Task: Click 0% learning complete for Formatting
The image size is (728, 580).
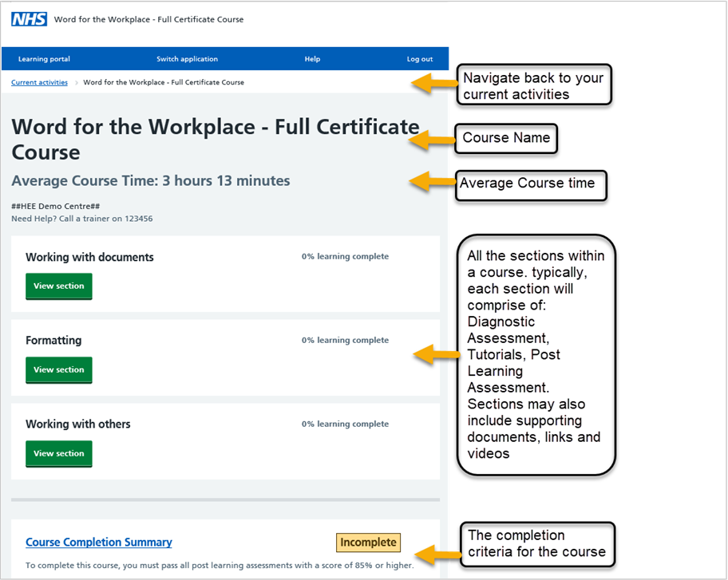Action: 345,340
